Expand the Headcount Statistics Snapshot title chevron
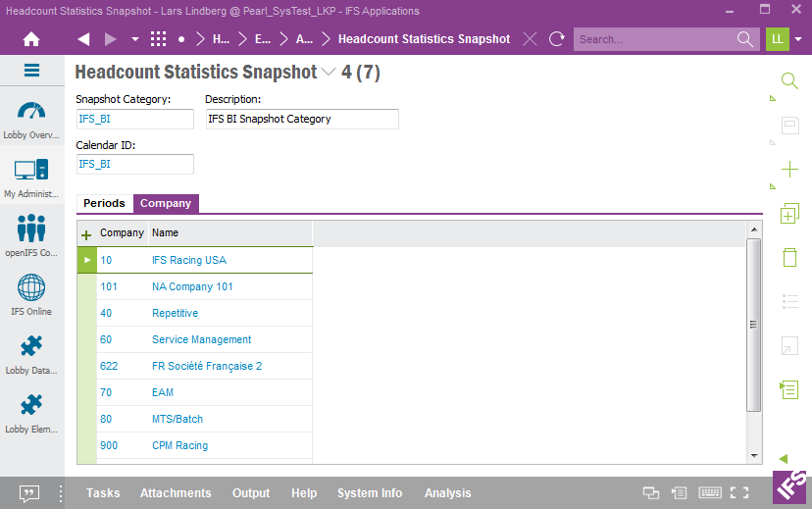 click(329, 73)
